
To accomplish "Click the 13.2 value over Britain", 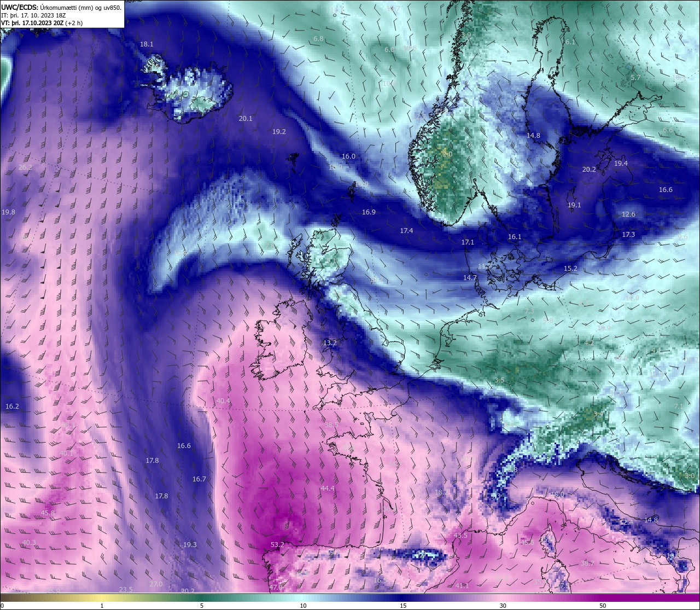I will 330,343.
